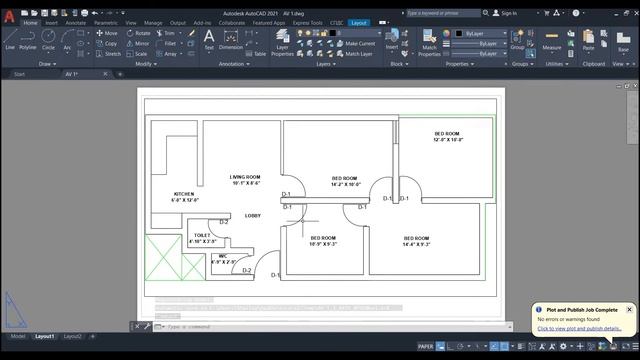640x360 pixels.
Task: Toggle the Polar tracking status bar button
Action: 460,347
